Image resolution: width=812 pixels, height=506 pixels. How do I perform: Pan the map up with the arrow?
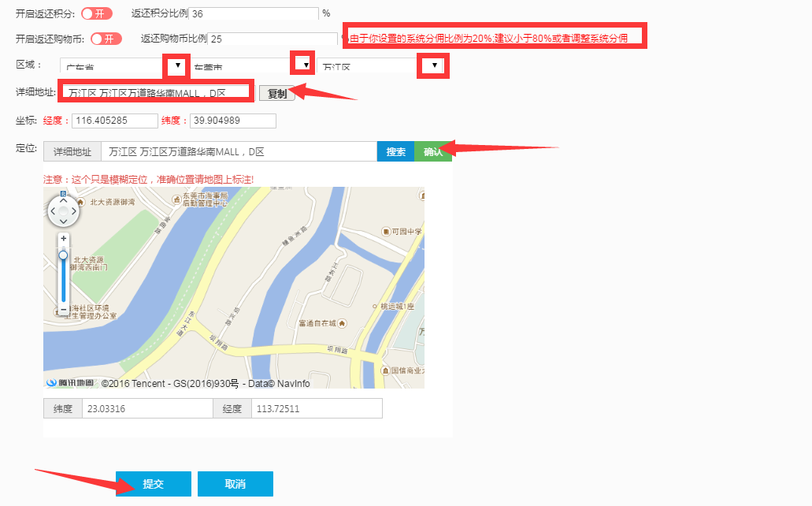[63, 200]
